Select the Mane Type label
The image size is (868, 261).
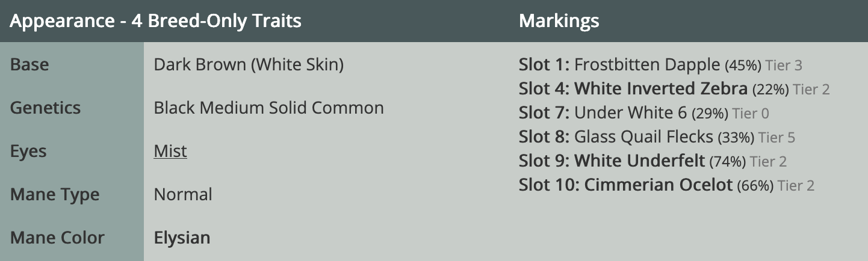(x=55, y=194)
